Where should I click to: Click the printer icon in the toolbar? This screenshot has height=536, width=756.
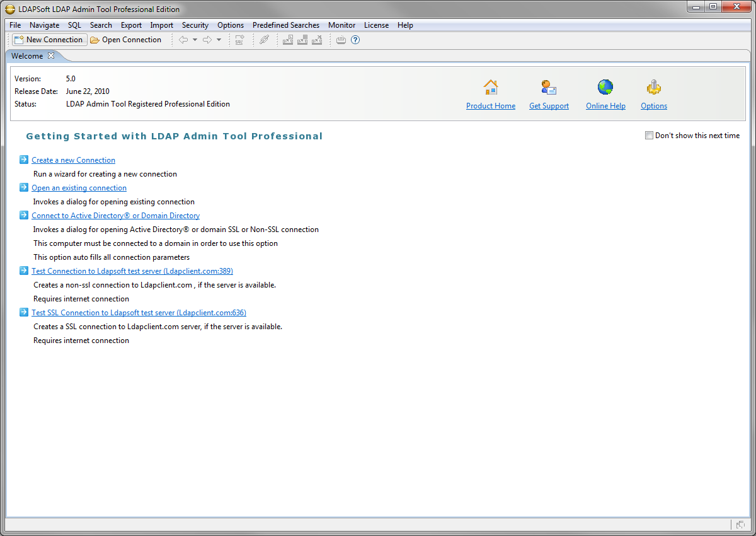pyautogui.click(x=341, y=40)
